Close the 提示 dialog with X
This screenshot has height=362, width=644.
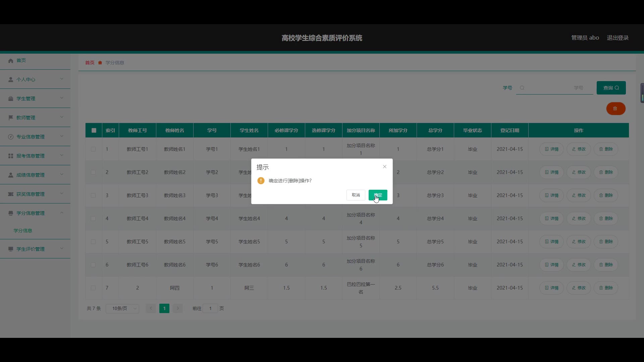click(x=385, y=167)
